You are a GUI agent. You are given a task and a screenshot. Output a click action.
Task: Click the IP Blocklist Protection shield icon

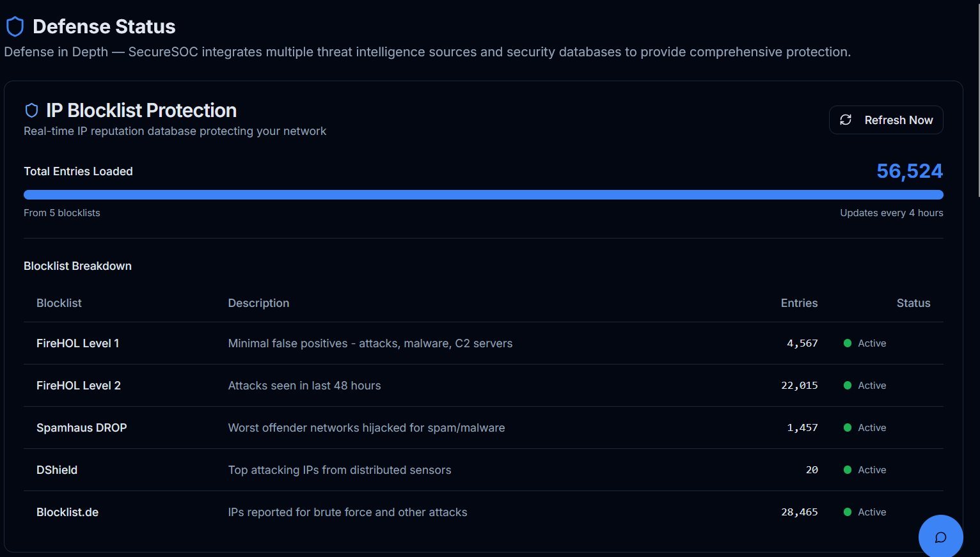tap(31, 109)
